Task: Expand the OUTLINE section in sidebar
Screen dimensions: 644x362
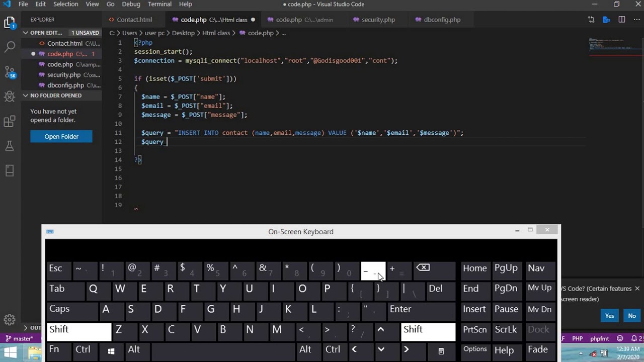Action: [x=32, y=328]
